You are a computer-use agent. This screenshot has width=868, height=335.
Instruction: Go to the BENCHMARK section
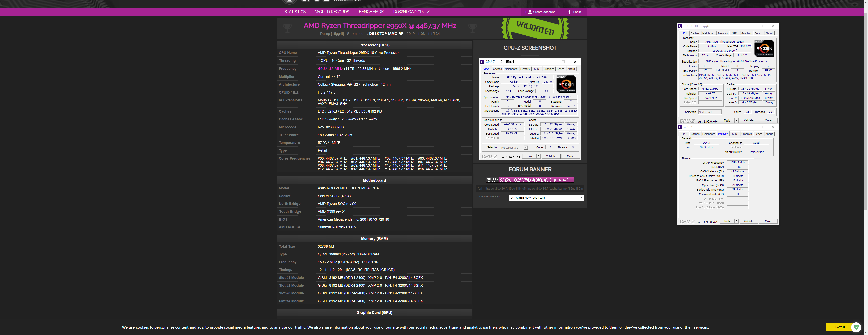coord(371,12)
